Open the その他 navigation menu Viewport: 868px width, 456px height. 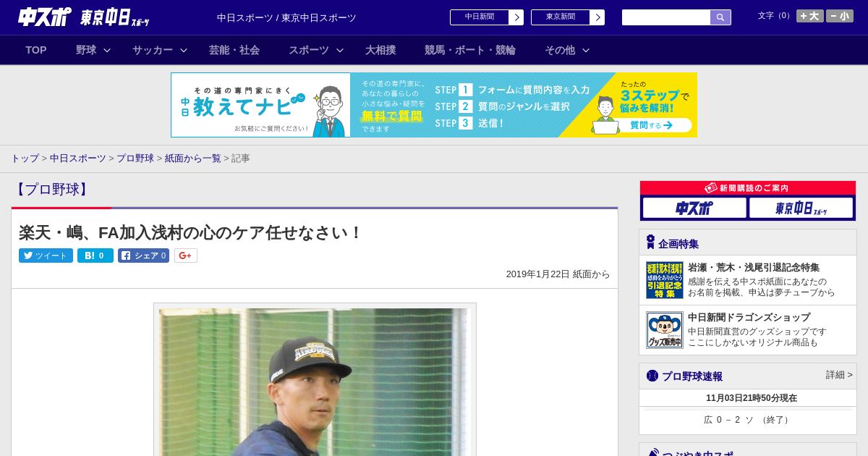point(560,50)
